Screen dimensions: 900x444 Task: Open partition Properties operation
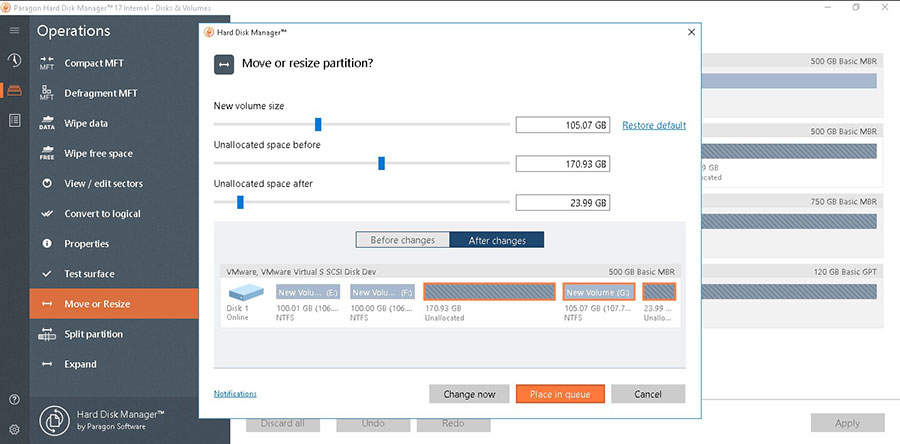[114, 244]
